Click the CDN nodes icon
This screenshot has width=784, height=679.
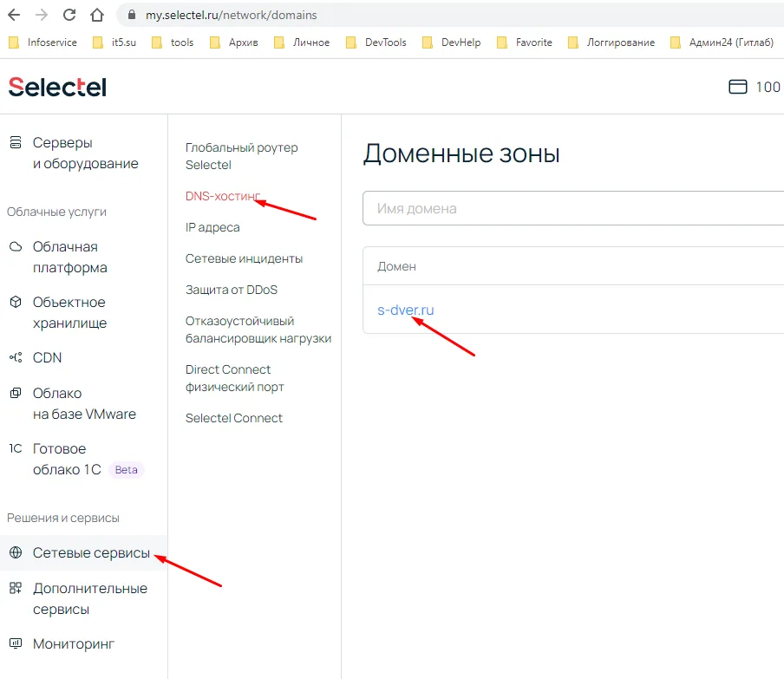16,357
